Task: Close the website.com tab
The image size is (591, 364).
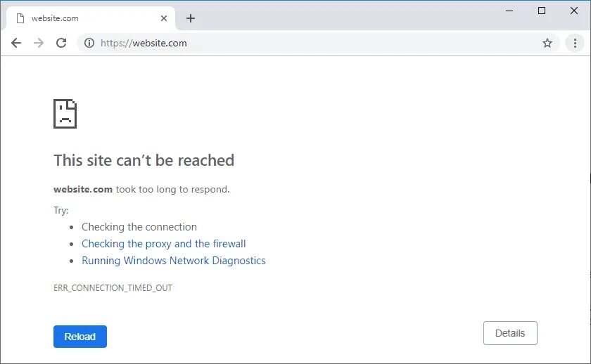Action: [164, 18]
